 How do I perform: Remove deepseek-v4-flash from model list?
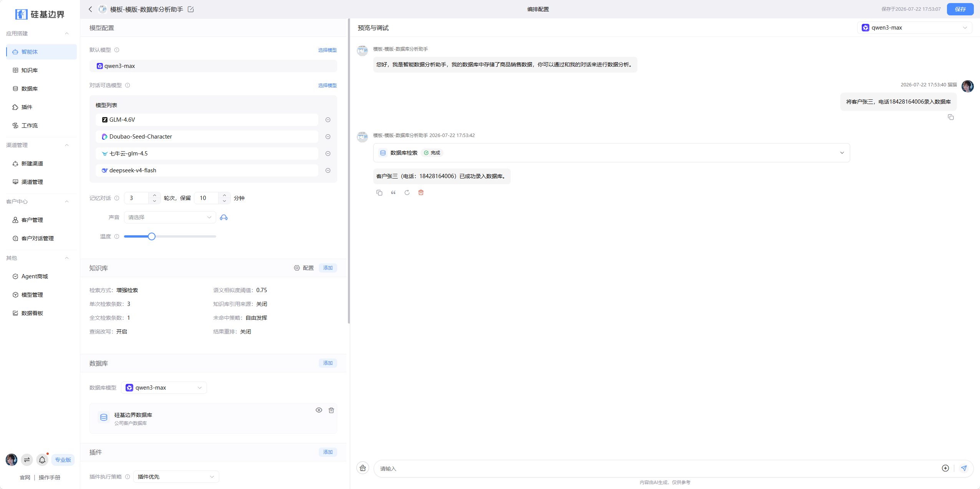tap(328, 170)
